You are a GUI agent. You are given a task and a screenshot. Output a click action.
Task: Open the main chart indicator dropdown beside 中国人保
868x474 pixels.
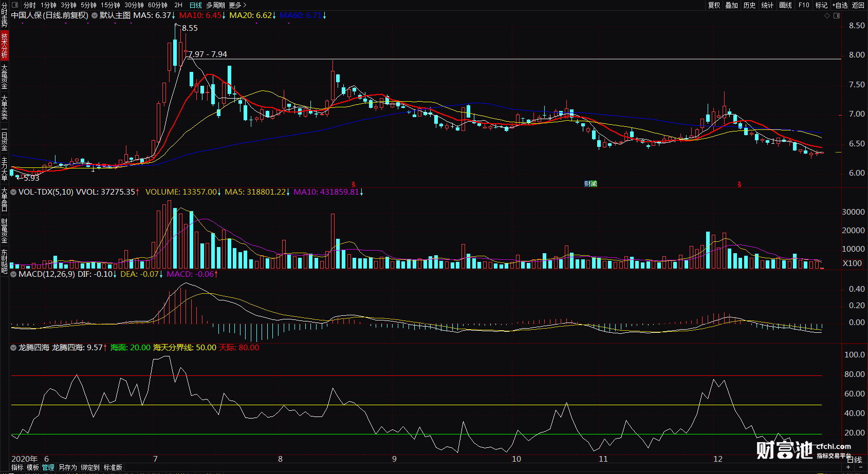pyautogui.click(x=95, y=15)
